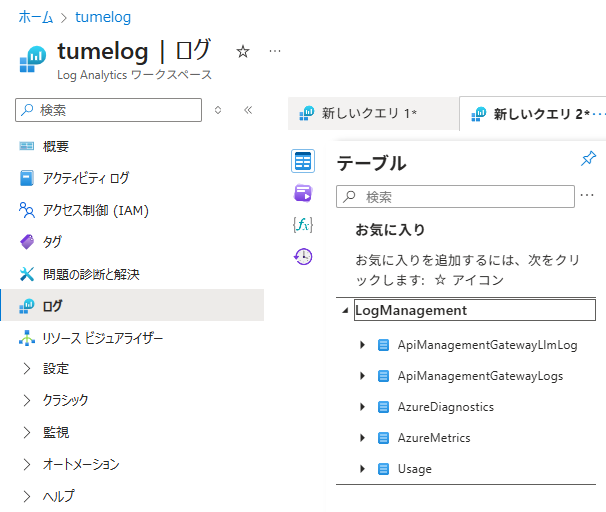The width and height of the screenshot is (606, 512).
Task: Favorite the tumelog workspace with star icon
Action: click(243, 51)
